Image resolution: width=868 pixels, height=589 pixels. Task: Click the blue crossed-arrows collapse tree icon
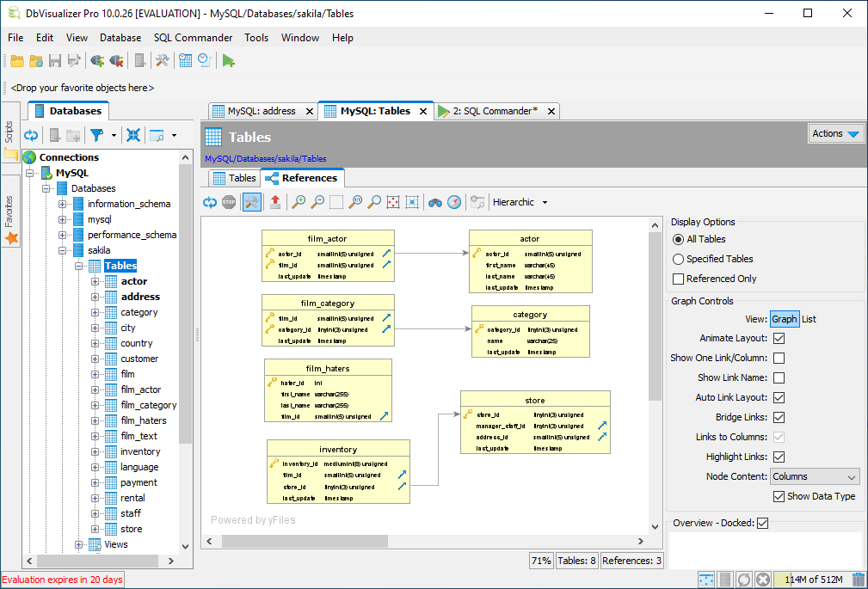pyautogui.click(x=132, y=135)
